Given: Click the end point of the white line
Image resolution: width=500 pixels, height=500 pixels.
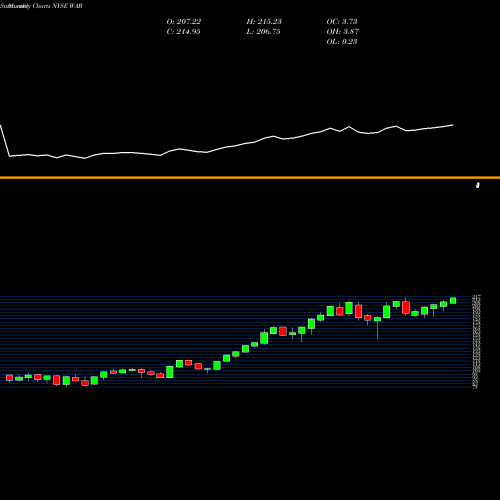Looking at the screenshot, I should coord(453,125).
